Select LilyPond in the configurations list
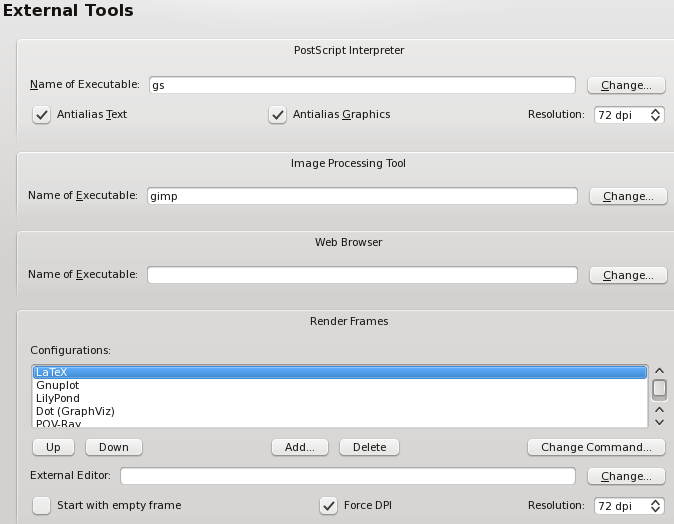The height and width of the screenshot is (524, 674). (x=340, y=398)
